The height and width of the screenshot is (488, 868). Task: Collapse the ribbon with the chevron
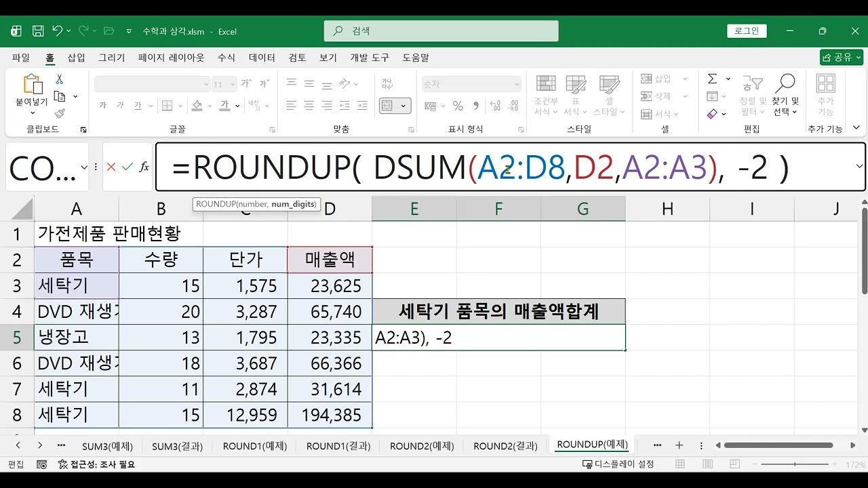pyautogui.click(x=857, y=129)
